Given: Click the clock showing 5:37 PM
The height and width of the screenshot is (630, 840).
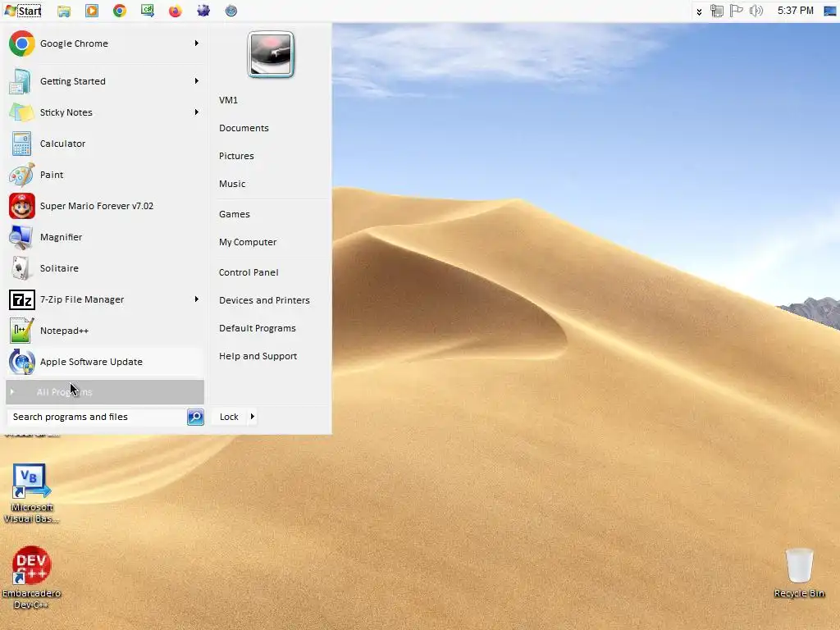Looking at the screenshot, I should pyautogui.click(x=795, y=11).
